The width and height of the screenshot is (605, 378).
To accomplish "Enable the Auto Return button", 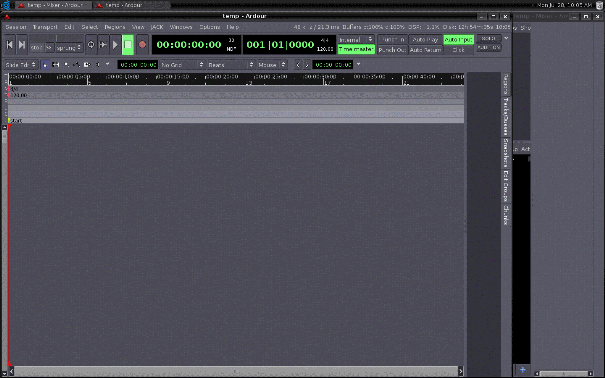I will pyautogui.click(x=425, y=50).
